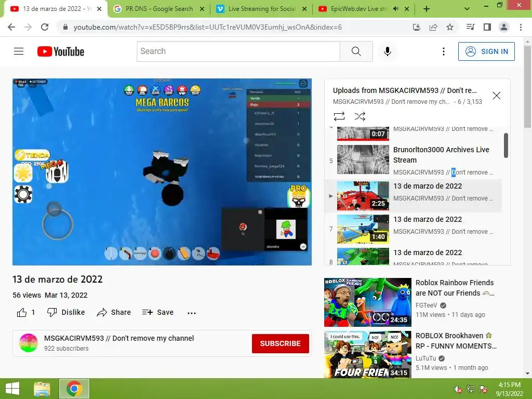Image resolution: width=532 pixels, height=399 pixels.
Task: Install app icon in address bar
Action: pos(417,27)
